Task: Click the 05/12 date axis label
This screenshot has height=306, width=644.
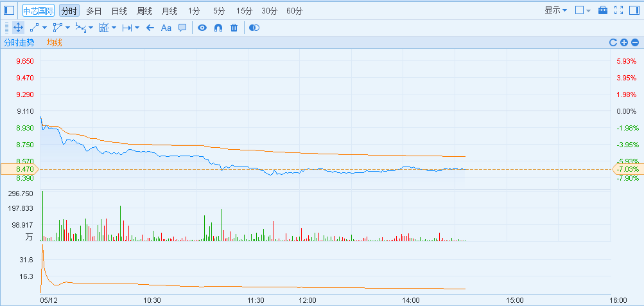Action: click(49, 300)
